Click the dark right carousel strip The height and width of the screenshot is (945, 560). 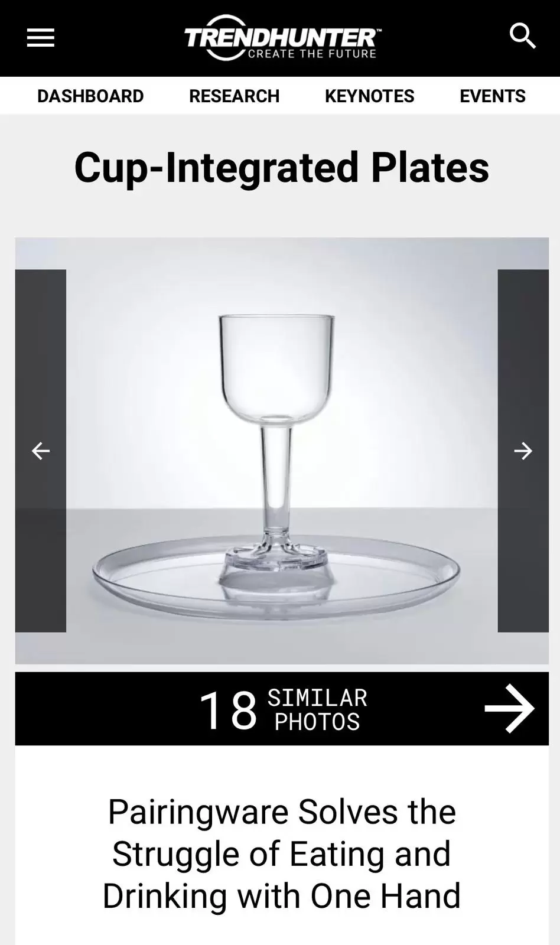click(523, 451)
